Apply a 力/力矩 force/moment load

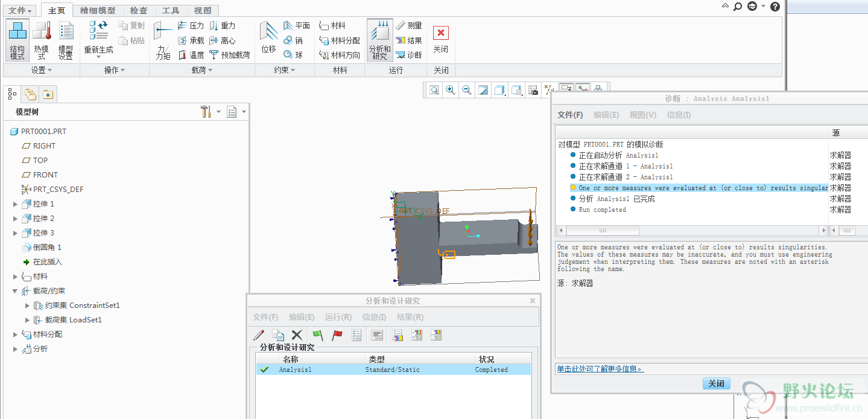click(x=163, y=40)
